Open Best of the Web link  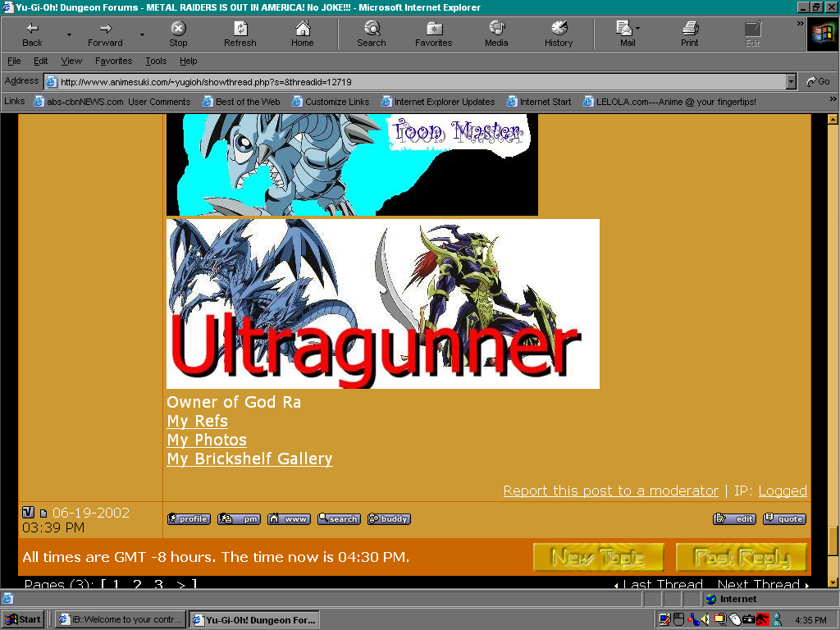241,102
